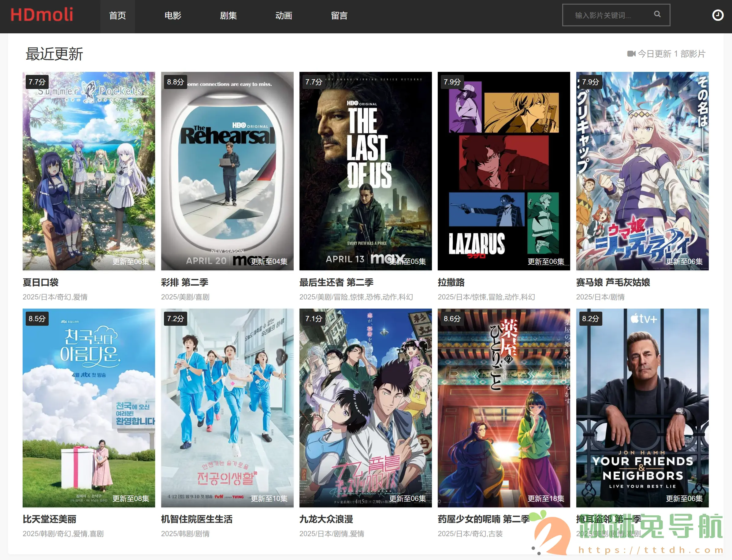
Task: Click the 7.1分 badge on 九龙大众浪漫
Action: point(314,319)
